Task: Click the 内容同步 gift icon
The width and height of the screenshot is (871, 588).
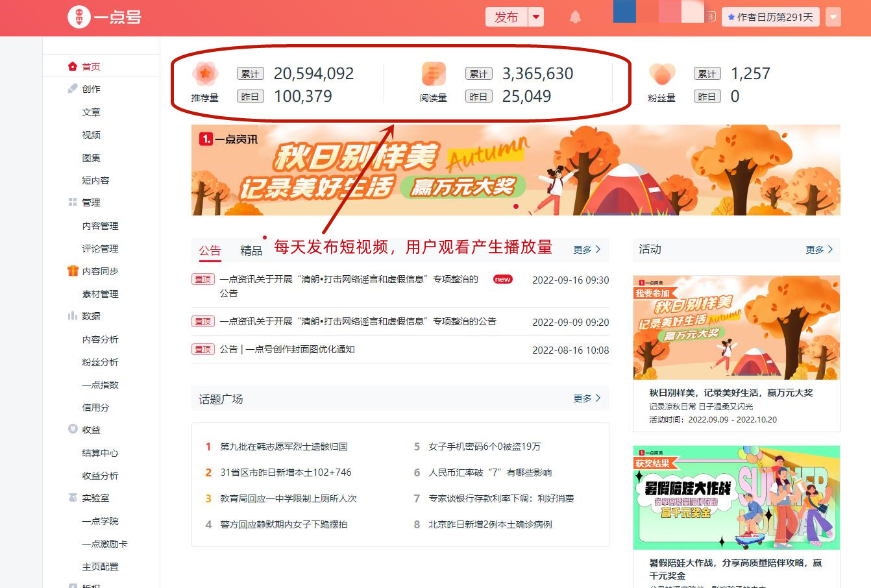Action: pos(73,271)
